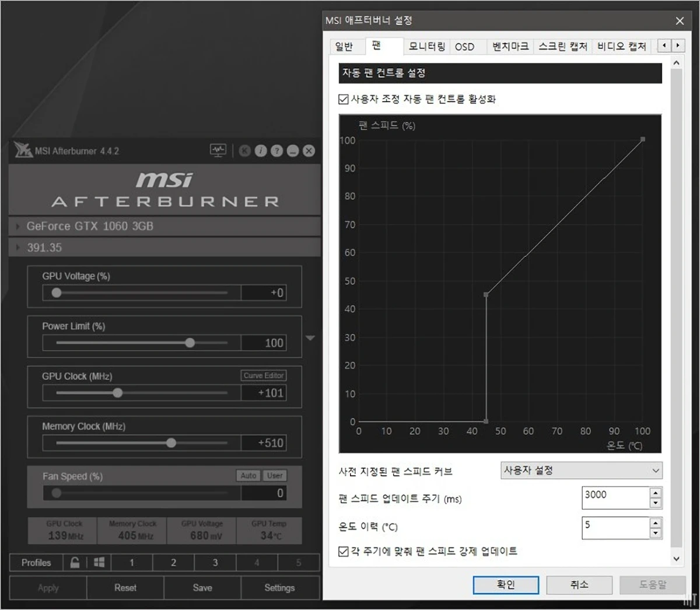Click the MSI Afterburner jet logo icon
The height and width of the screenshot is (610, 700).
coord(23,150)
